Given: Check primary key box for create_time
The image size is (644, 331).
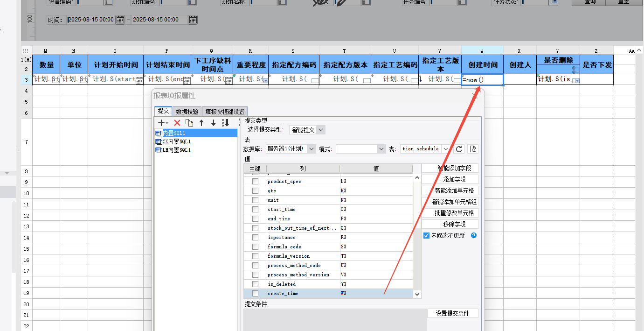Looking at the screenshot, I should (x=255, y=294).
